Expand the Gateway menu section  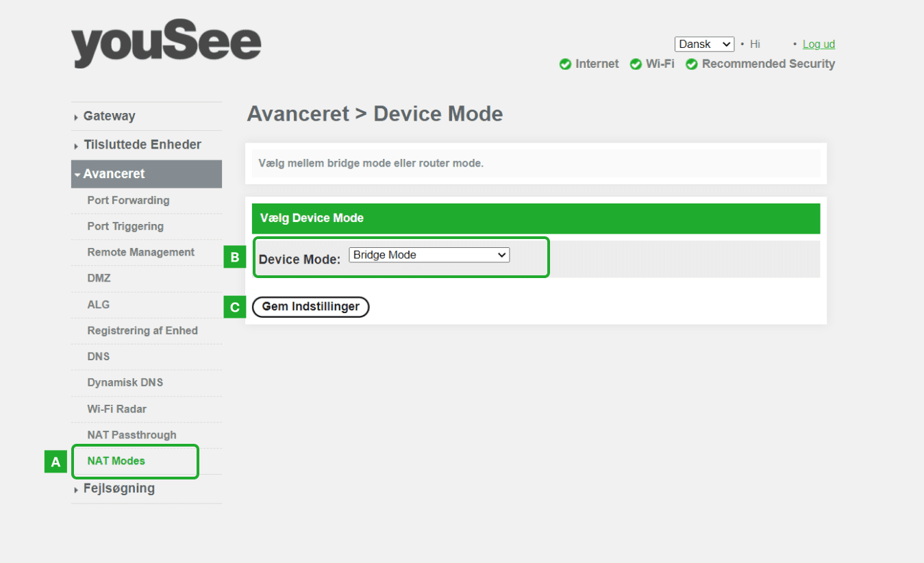click(x=109, y=116)
